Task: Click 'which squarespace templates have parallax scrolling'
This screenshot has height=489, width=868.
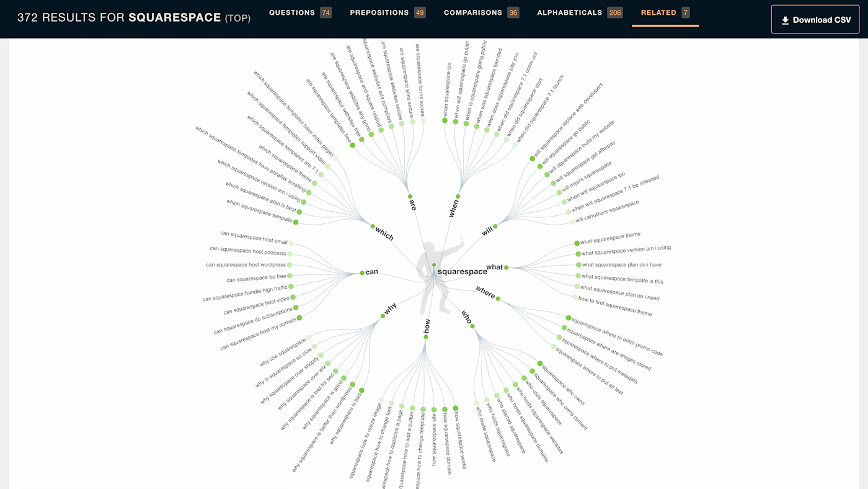Action: click(x=250, y=159)
